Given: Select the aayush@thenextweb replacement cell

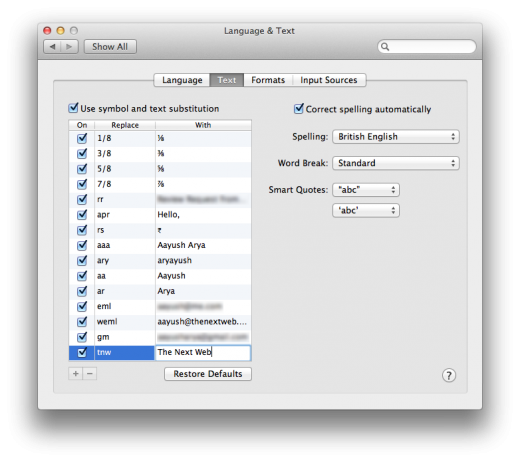Looking at the screenshot, I should pyautogui.click(x=203, y=322).
